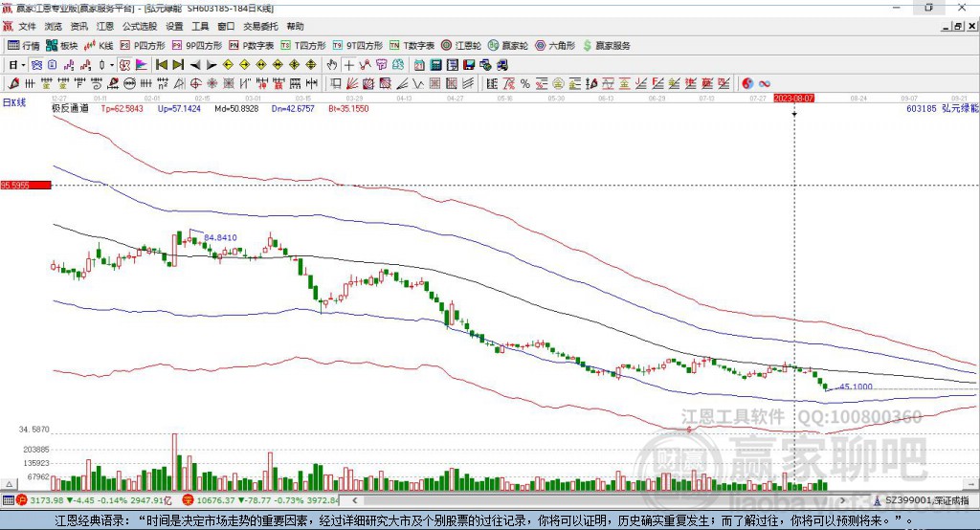Viewport: 980px width, 530px height.
Task: Click the 603185 弘元绿能 stock name
Action: pos(942,108)
